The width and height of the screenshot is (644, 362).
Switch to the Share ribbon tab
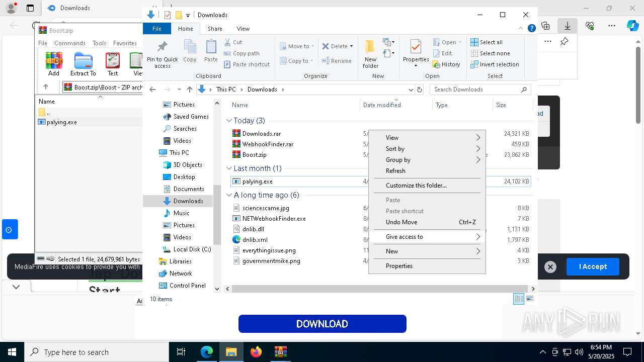coord(215,29)
